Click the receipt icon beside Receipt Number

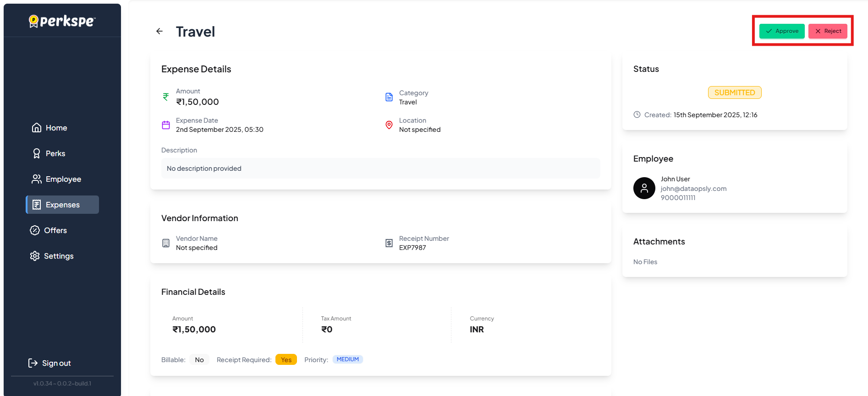(x=389, y=243)
